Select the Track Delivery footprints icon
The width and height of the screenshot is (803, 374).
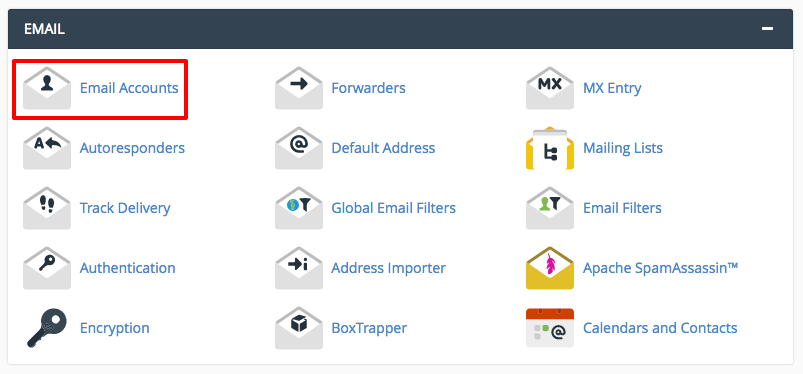47,208
